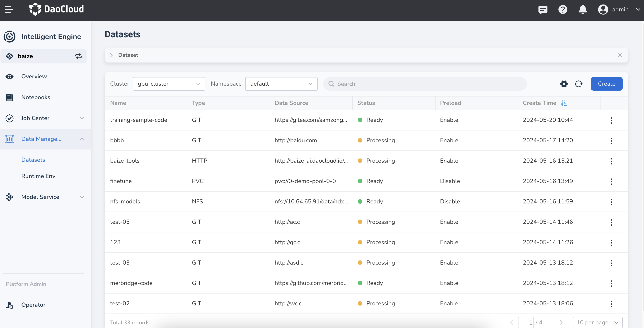
Task: Toggle Create Time sort order
Action: tap(564, 103)
